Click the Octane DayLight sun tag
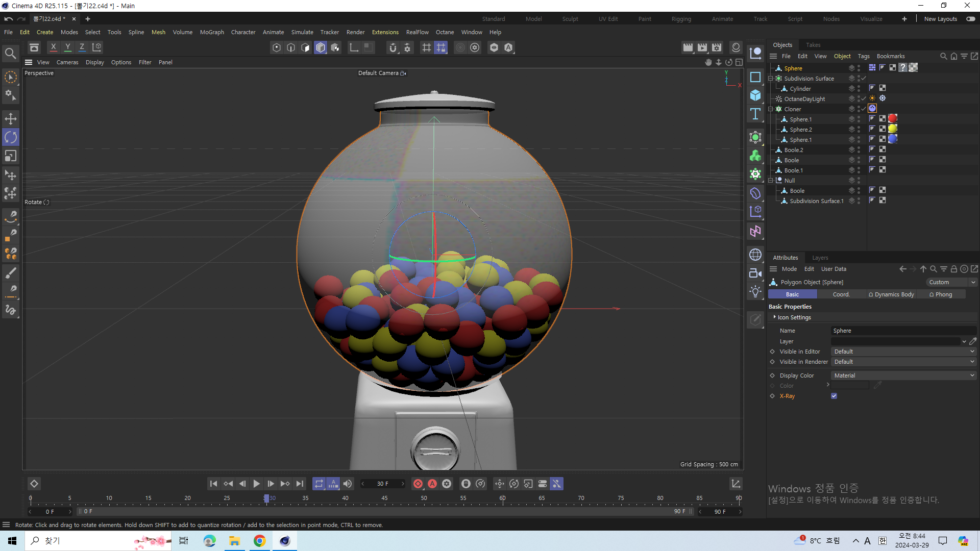Screen dimensions: 980x551 (872, 98)
